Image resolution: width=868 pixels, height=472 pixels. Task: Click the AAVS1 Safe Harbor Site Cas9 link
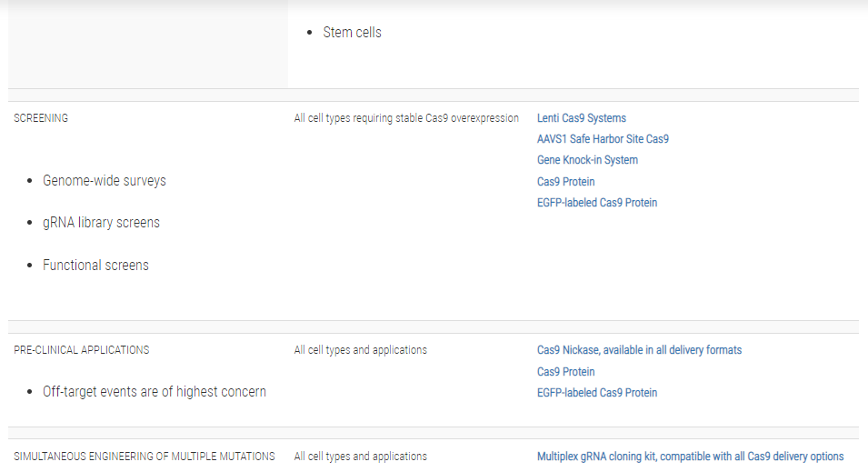[603, 139]
